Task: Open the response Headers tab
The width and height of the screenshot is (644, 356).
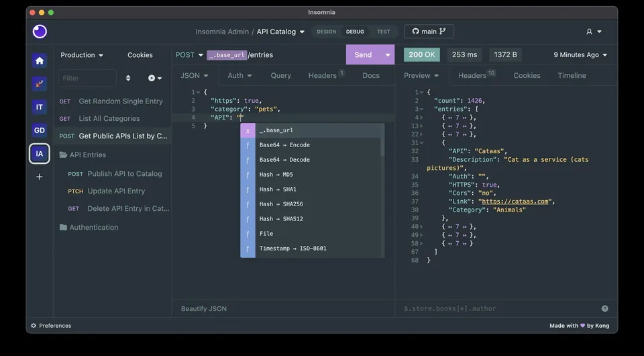Action: tap(477, 76)
